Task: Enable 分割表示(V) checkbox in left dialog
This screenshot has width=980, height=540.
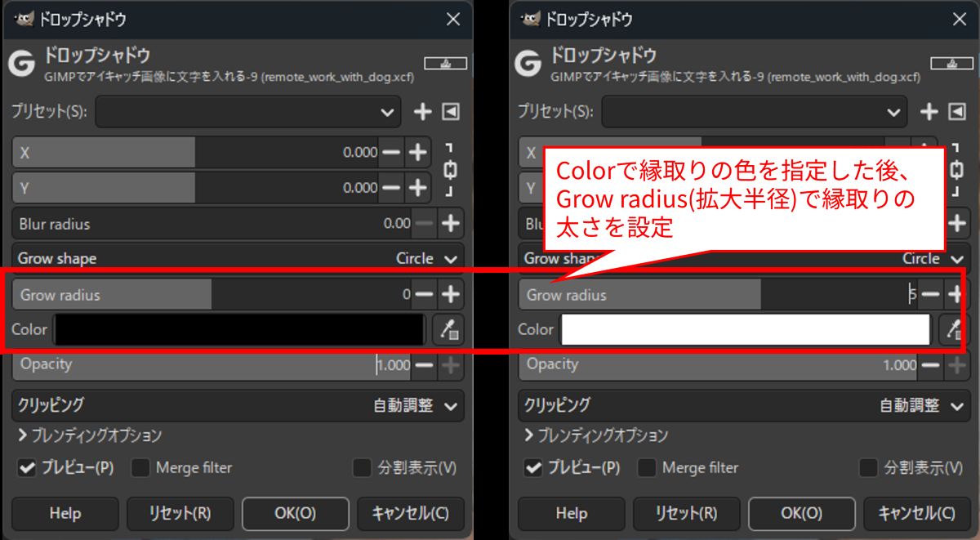Action: [362, 468]
